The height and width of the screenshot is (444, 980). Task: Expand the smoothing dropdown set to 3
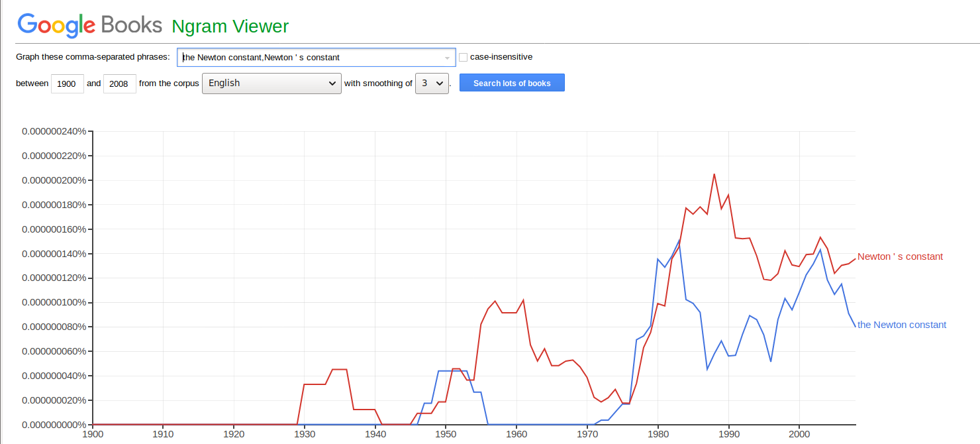pos(432,83)
